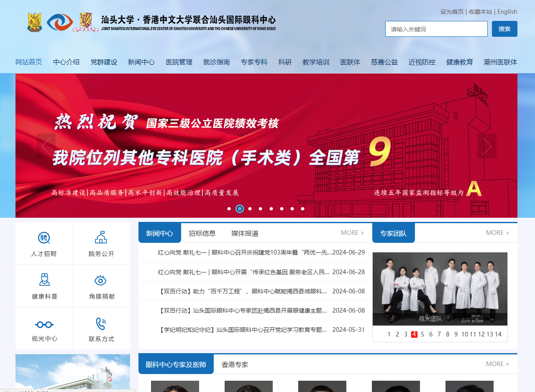This screenshot has height=392, width=535.
Task: Go to expert team slide 14
Action: click(498, 334)
